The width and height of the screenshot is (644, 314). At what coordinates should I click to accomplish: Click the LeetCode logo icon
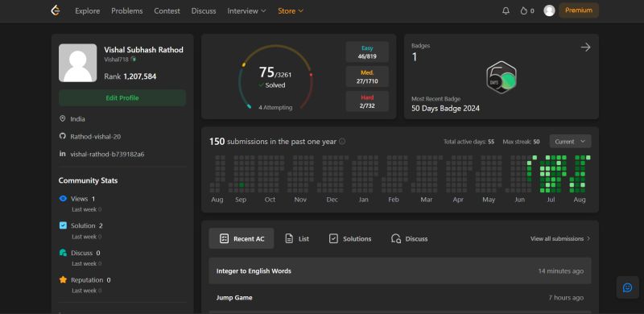click(x=56, y=10)
